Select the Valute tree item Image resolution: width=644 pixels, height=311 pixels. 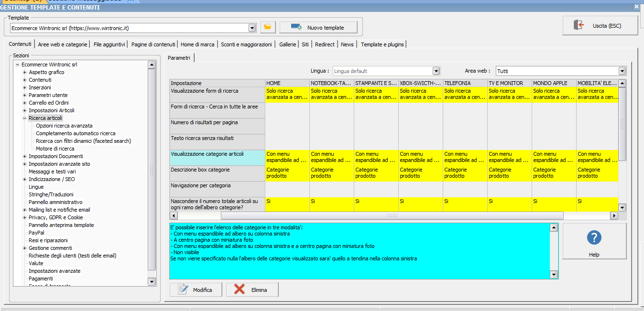tap(36, 263)
